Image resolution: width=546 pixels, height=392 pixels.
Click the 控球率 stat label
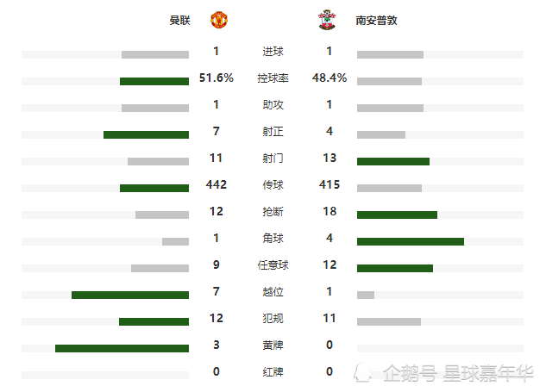(x=273, y=78)
